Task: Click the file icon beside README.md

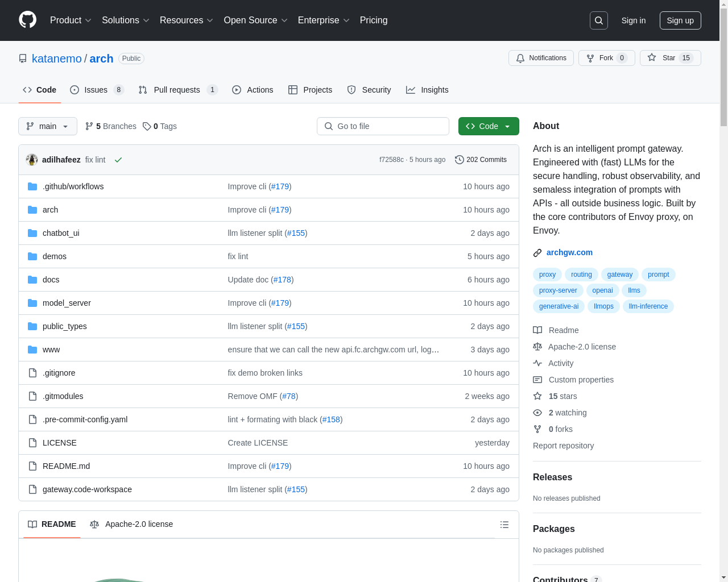Action: [x=32, y=466]
